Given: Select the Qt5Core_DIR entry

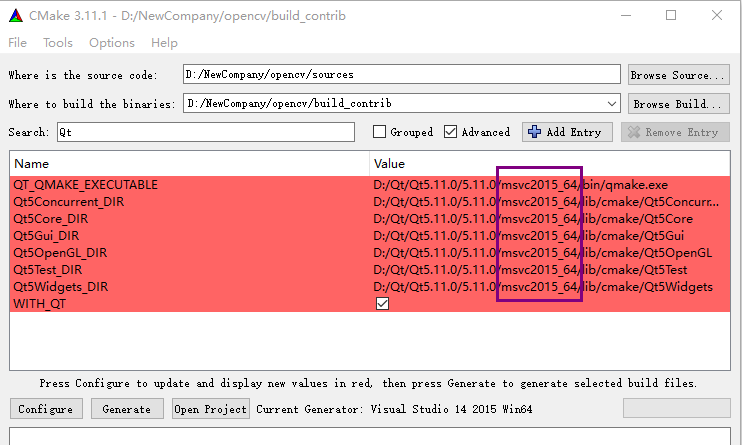Looking at the screenshot, I should click(51, 219).
